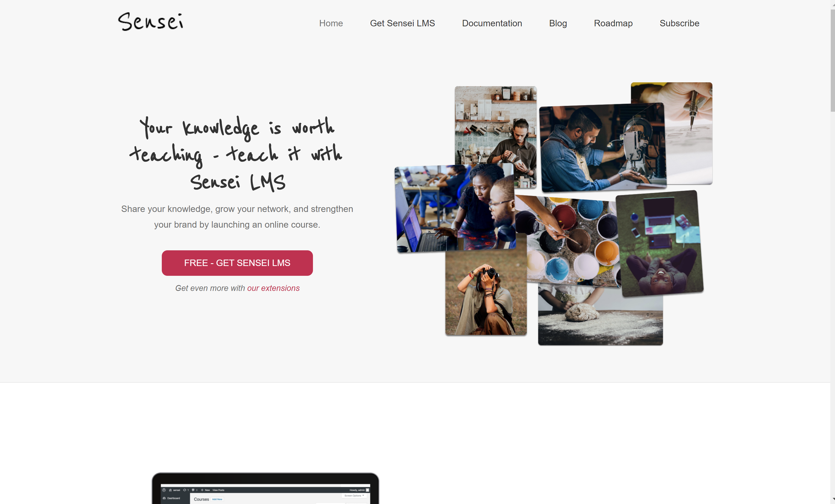Click the Courses dashboard laptop screenshot
This screenshot has width=835, height=504.
click(265, 488)
